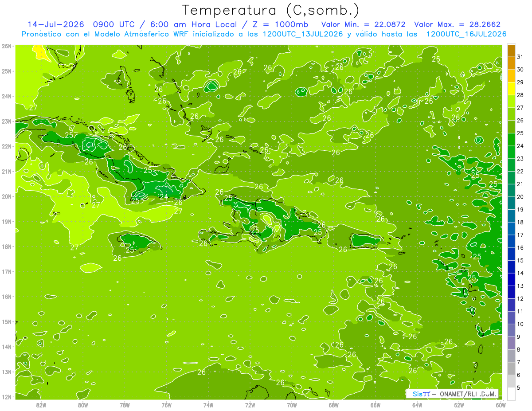The width and height of the screenshot is (532, 411).
Task: Click the light green 27–28 color bar segment
Action: 511,102
